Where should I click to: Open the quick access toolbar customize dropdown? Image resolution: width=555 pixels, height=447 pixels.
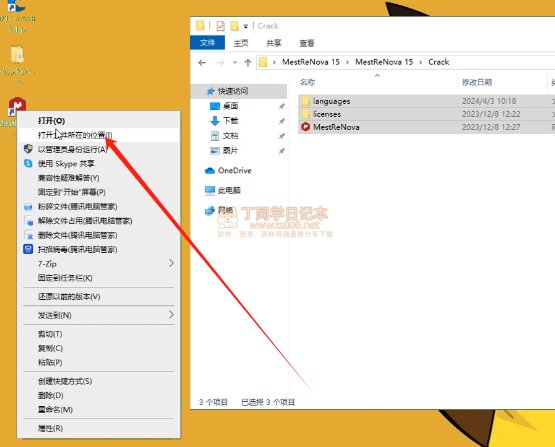point(246,26)
